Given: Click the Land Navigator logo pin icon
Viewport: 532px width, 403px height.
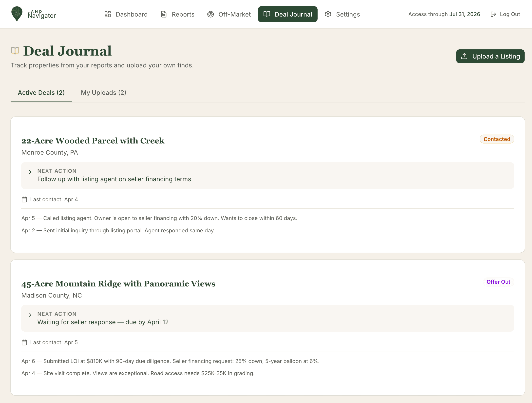Looking at the screenshot, I should 17,14.
